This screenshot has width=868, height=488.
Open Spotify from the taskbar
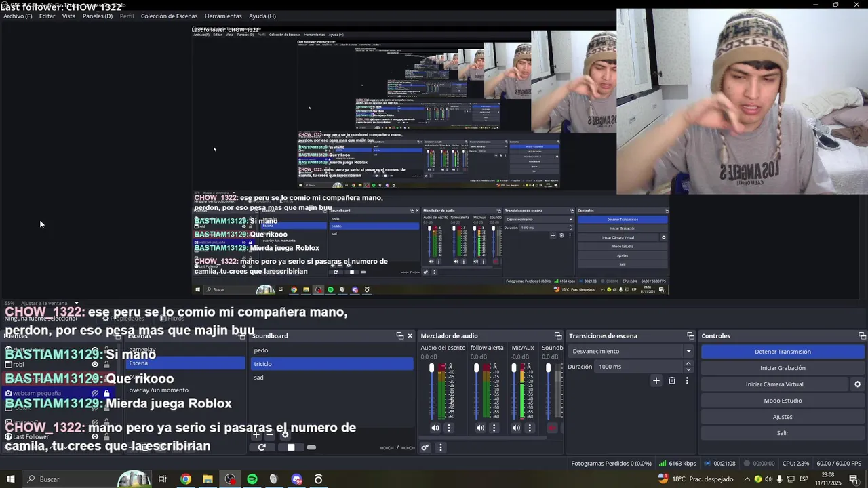252,479
